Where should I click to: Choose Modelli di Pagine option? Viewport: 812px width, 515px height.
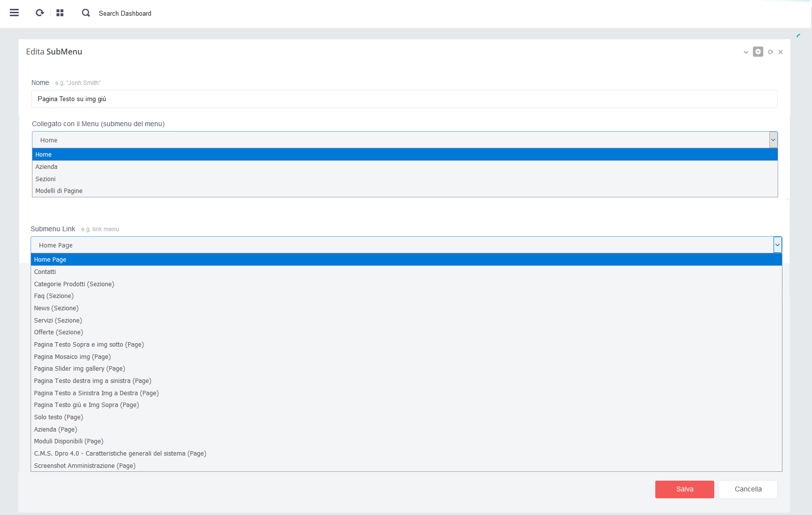59,191
